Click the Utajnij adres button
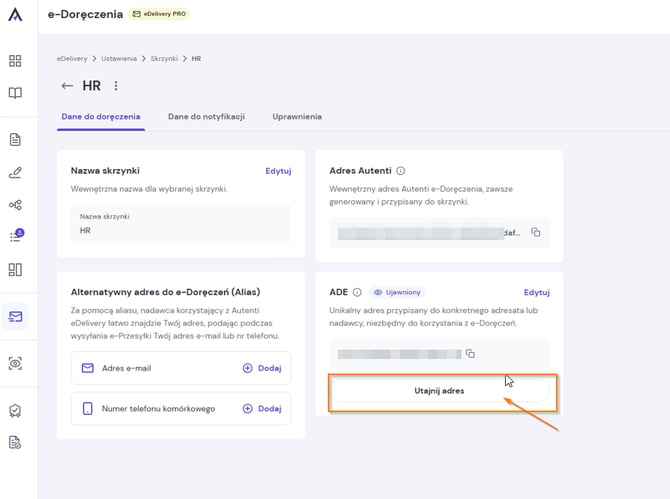 tap(439, 390)
